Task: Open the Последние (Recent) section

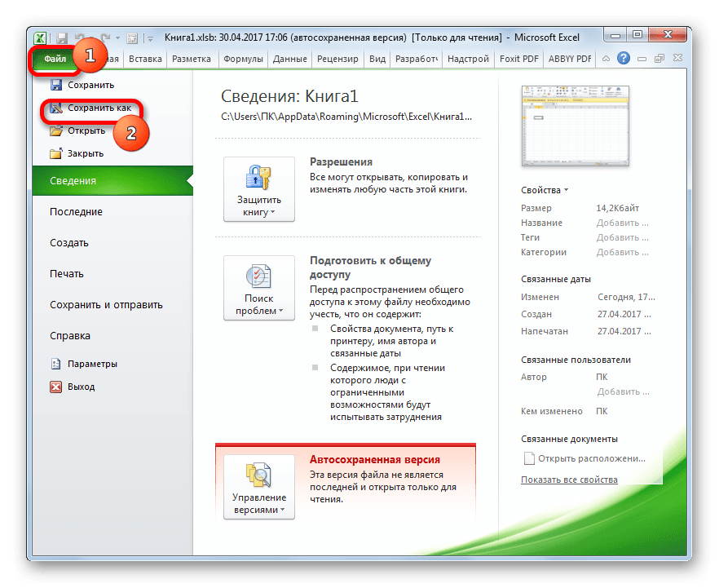Action: (76, 212)
